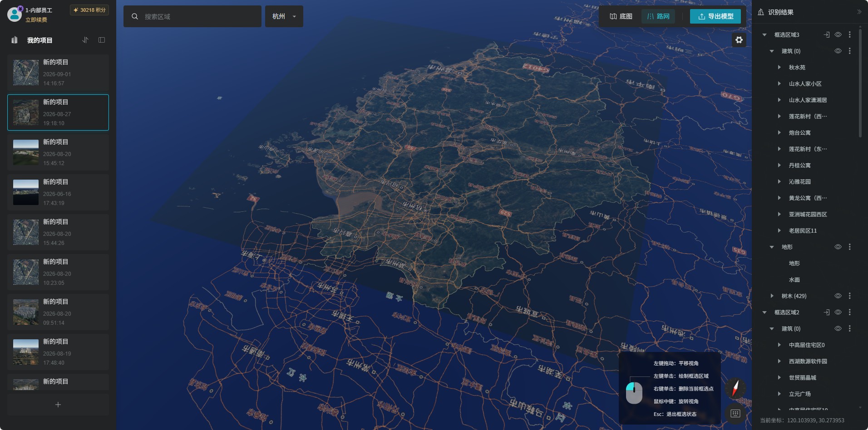The height and width of the screenshot is (430, 868).
Task: Expand the 丹桂公寓 node
Action: pos(779,165)
